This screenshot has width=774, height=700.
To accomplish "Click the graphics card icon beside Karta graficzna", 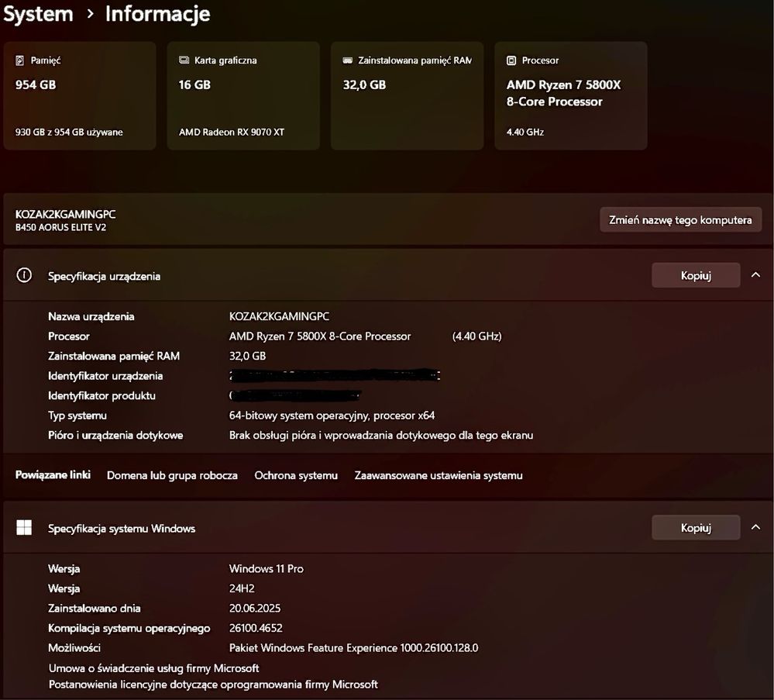I will [x=184, y=60].
